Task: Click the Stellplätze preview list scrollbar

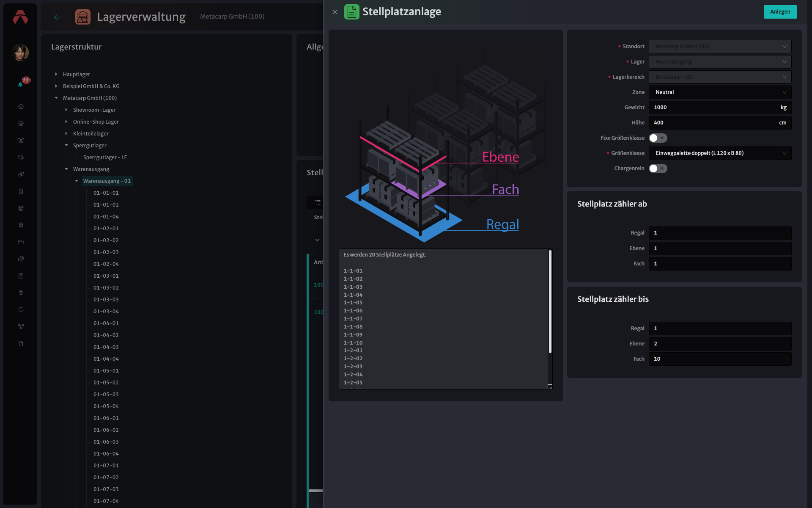Action: click(x=550, y=301)
